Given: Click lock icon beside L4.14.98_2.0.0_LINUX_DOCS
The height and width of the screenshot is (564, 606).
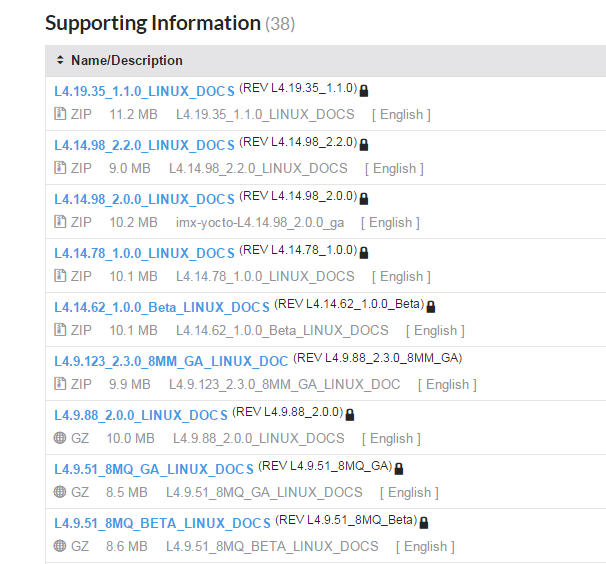Looking at the screenshot, I should point(364,198).
